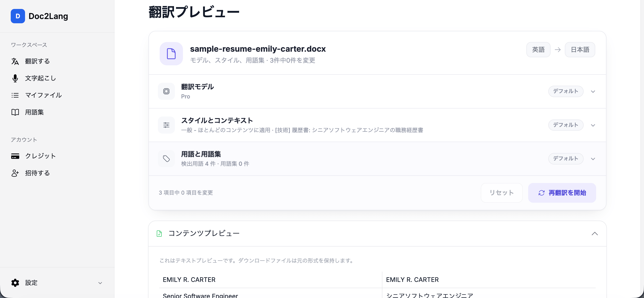This screenshot has width=644, height=298.
Task: Click the 英語 source language chip
Action: 538,49
